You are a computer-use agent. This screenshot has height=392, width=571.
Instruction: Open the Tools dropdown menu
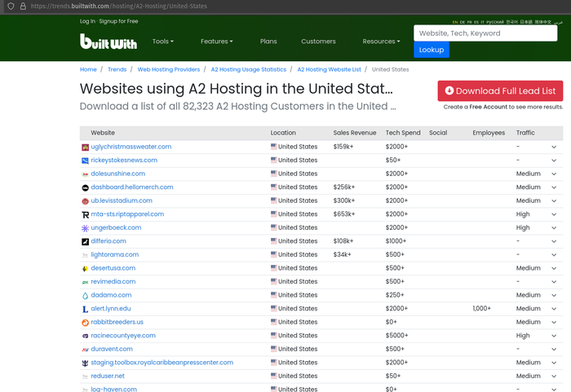coord(163,42)
